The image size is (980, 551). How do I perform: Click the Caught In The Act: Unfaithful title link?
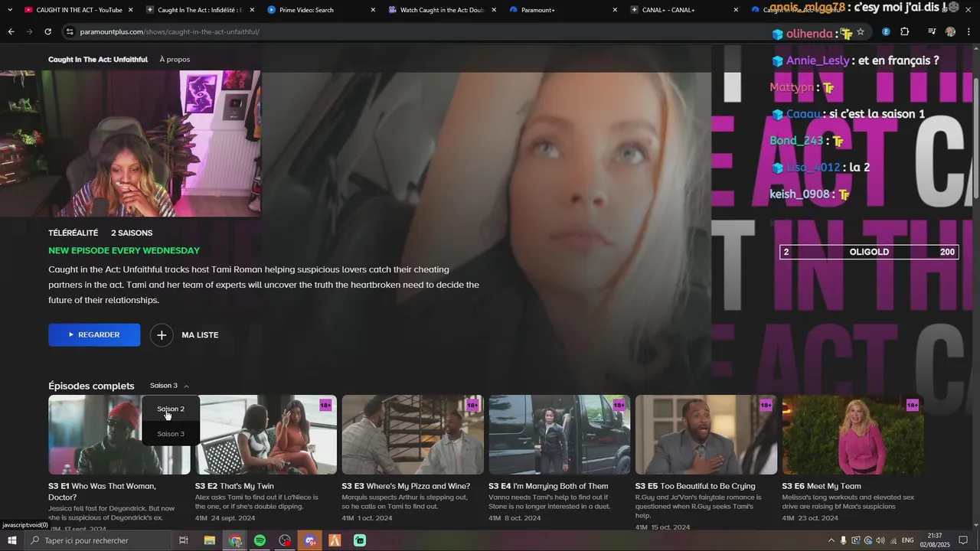pos(98,60)
